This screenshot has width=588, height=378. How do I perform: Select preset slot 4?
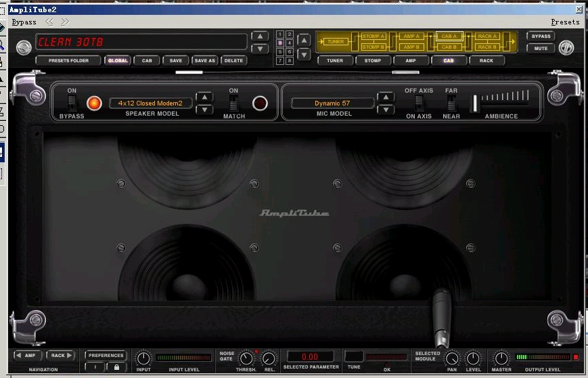click(x=290, y=43)
